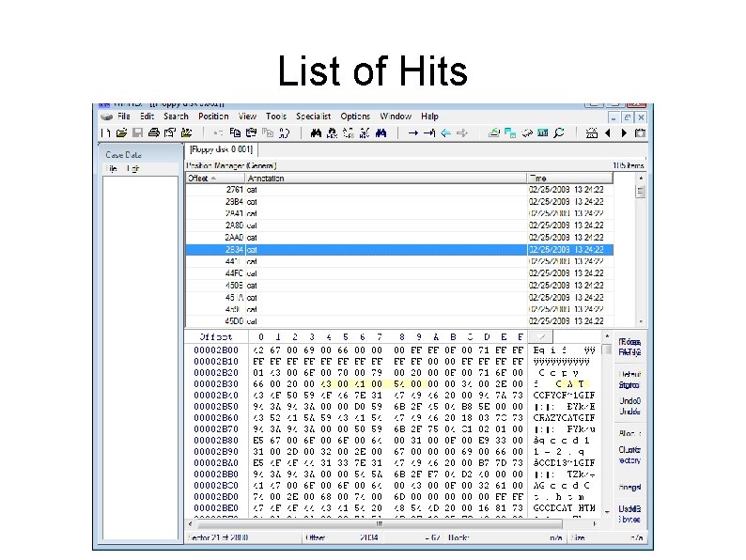
Task: Select the hit at offset 45D0
Action: tap(399, 321)
